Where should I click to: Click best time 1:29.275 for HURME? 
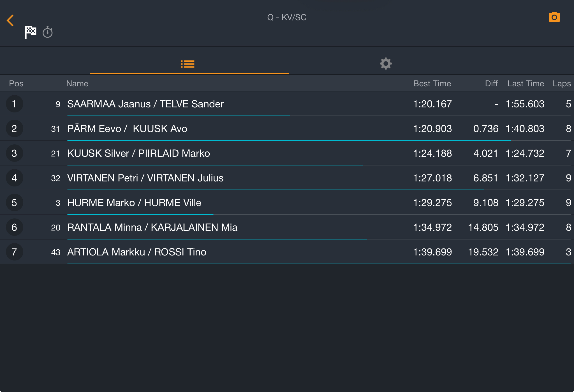pyautogui.click(x=432, y=203)
